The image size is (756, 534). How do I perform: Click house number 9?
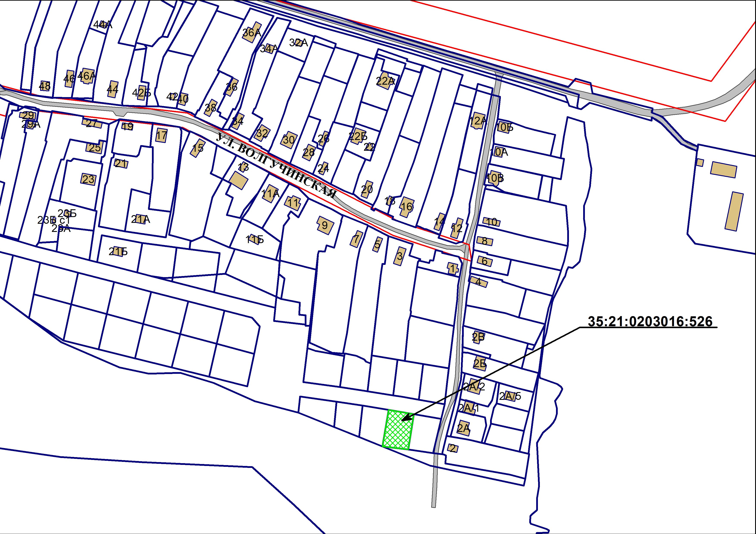coord(325,225)
